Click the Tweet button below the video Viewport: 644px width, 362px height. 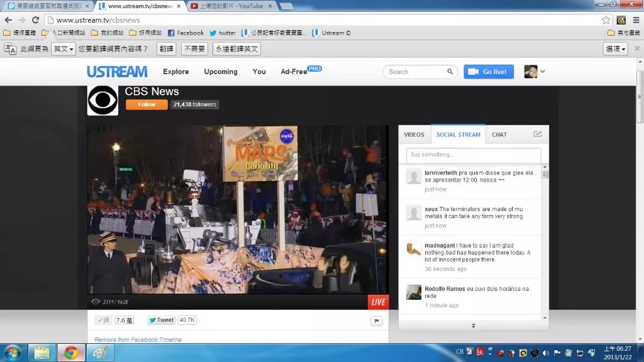[161, 320]
